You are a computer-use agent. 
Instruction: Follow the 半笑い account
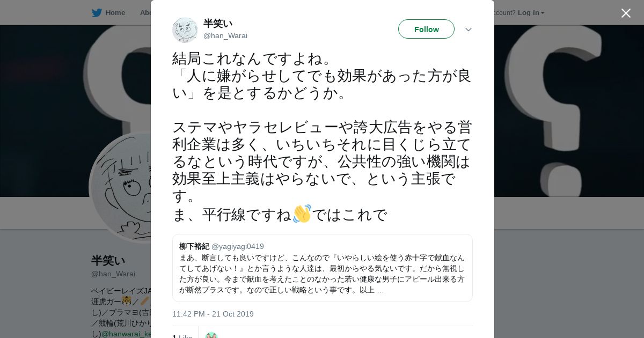click(426, 29)
